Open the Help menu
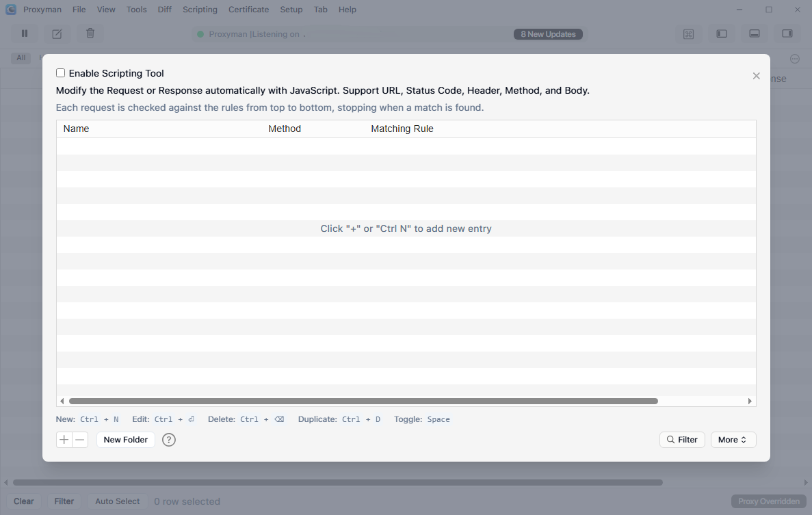Viewport: 812px width, 515px height. [348, 10]
